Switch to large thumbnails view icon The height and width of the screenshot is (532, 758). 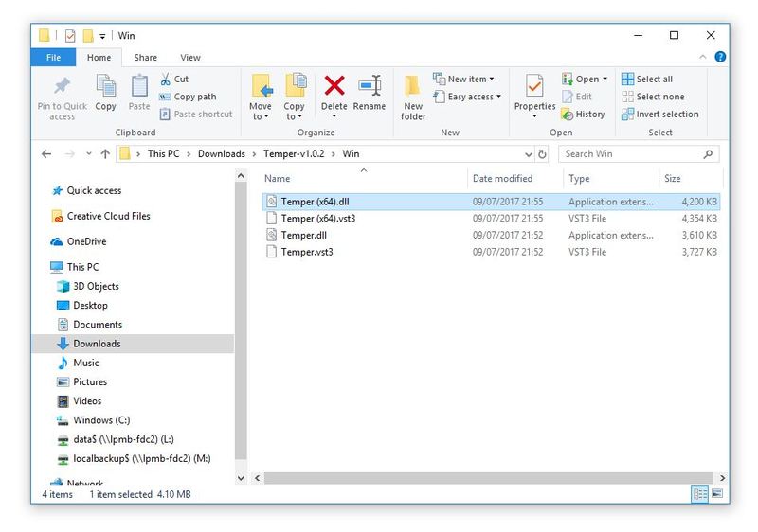pyautogui.click(x=717, y=494)
